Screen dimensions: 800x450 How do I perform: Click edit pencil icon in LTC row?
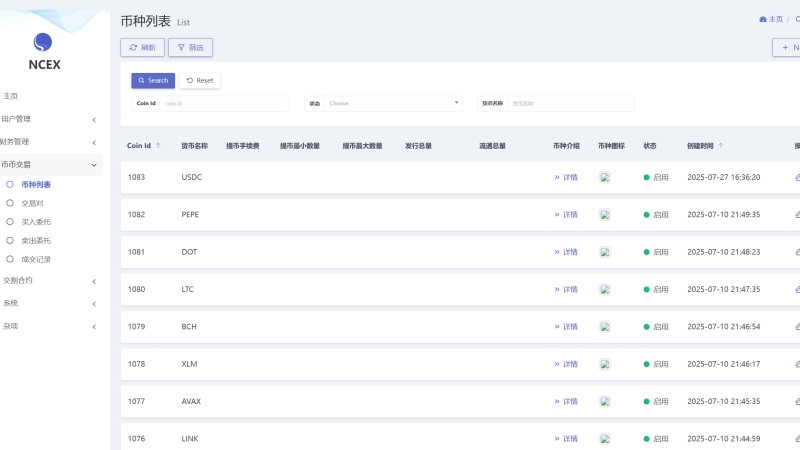pyautogui.click(x=797, y=289)
